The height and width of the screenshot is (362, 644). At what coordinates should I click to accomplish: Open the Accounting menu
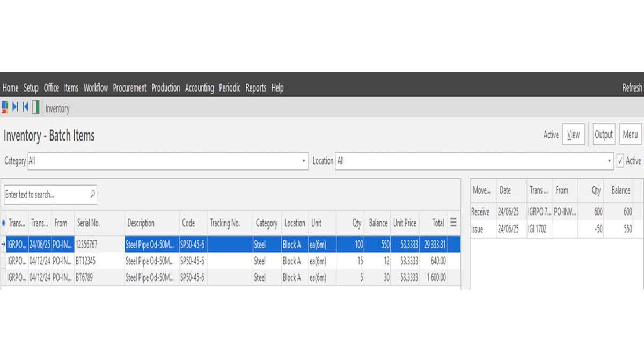pyautogui.click(x=199, y=88)
